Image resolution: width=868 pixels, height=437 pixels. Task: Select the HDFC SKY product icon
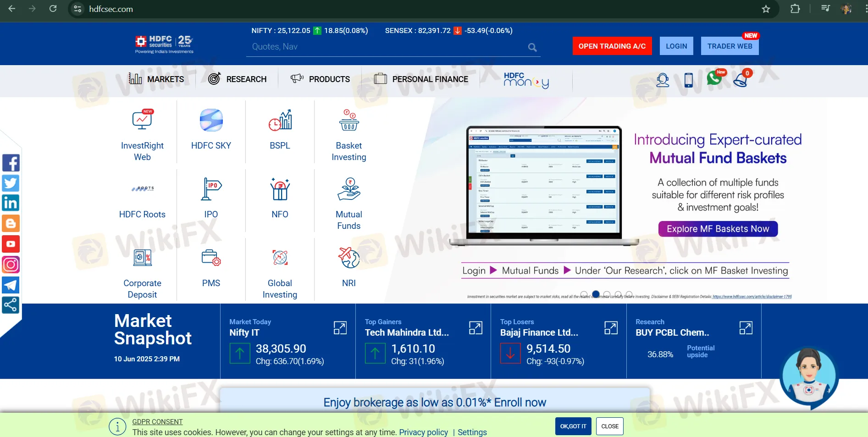tap(210, 120)
